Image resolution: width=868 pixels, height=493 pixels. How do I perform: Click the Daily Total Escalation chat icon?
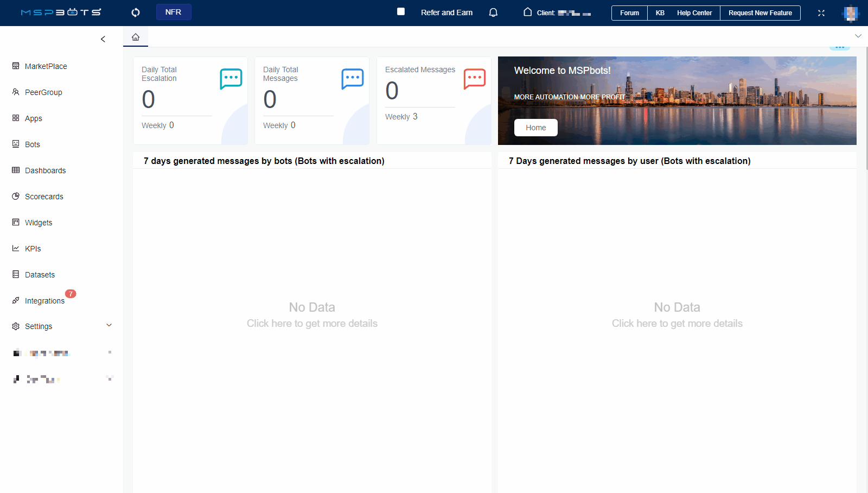(x=231, y=79)
